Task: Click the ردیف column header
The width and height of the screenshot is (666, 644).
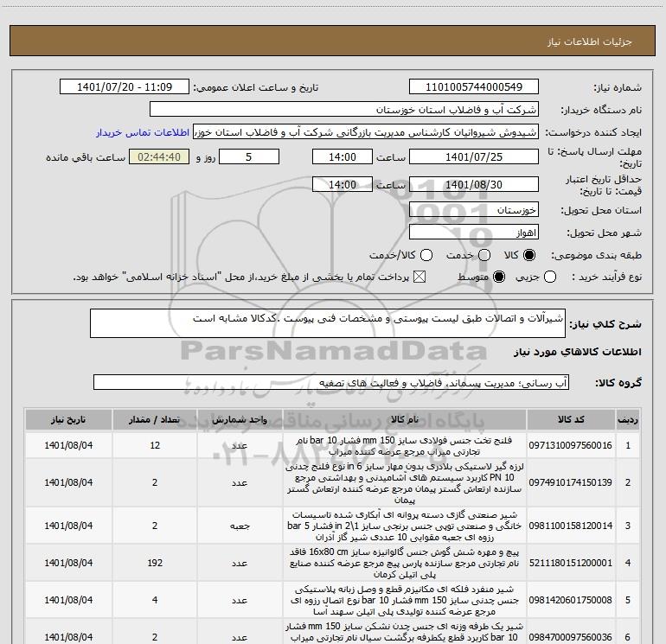Action: 628,419
